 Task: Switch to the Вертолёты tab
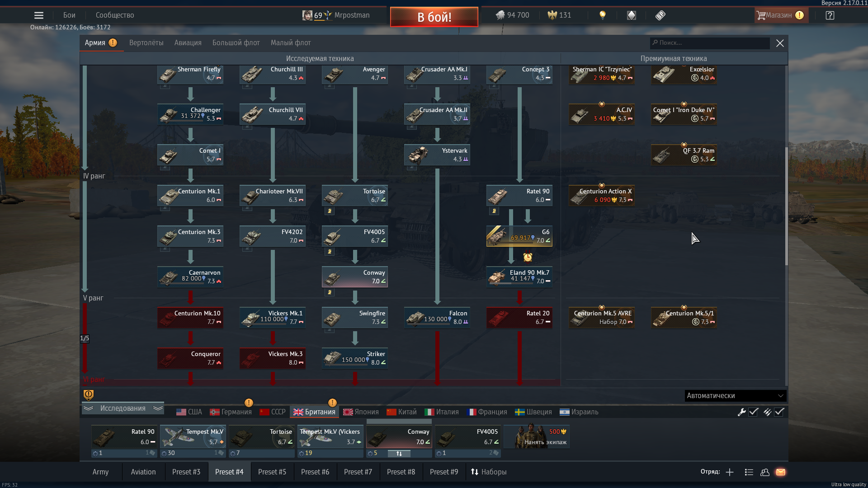point(146,43)
